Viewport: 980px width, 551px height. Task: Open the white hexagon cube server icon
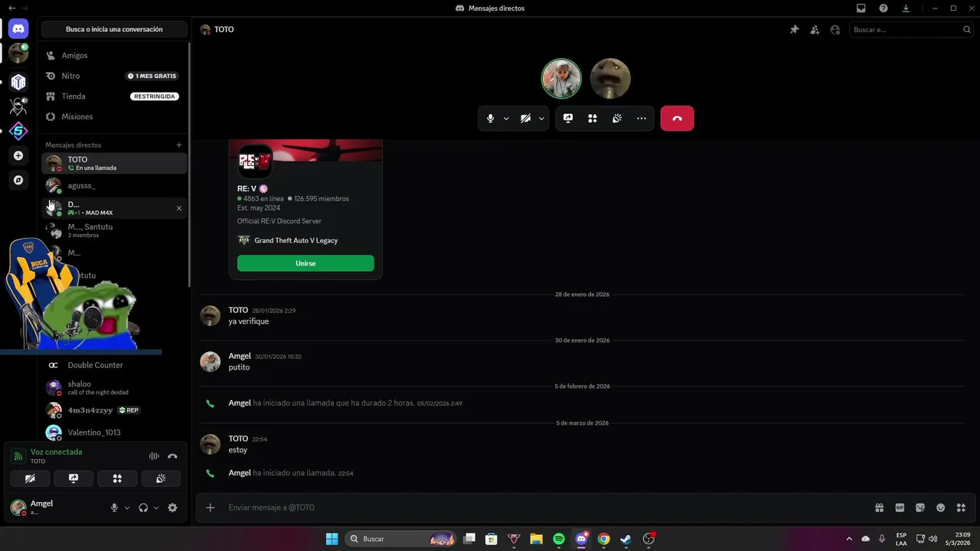[x=18, y=82]
